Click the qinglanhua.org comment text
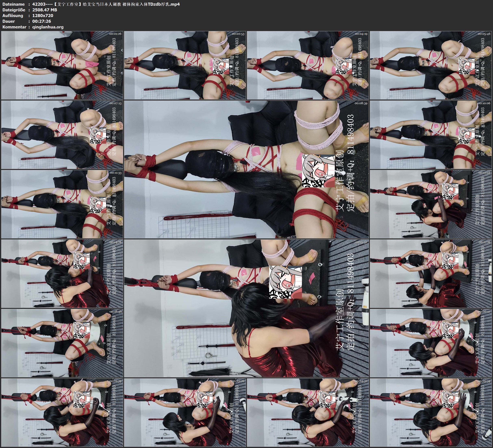This screenshot has width=493, height=448. [48, 27]
